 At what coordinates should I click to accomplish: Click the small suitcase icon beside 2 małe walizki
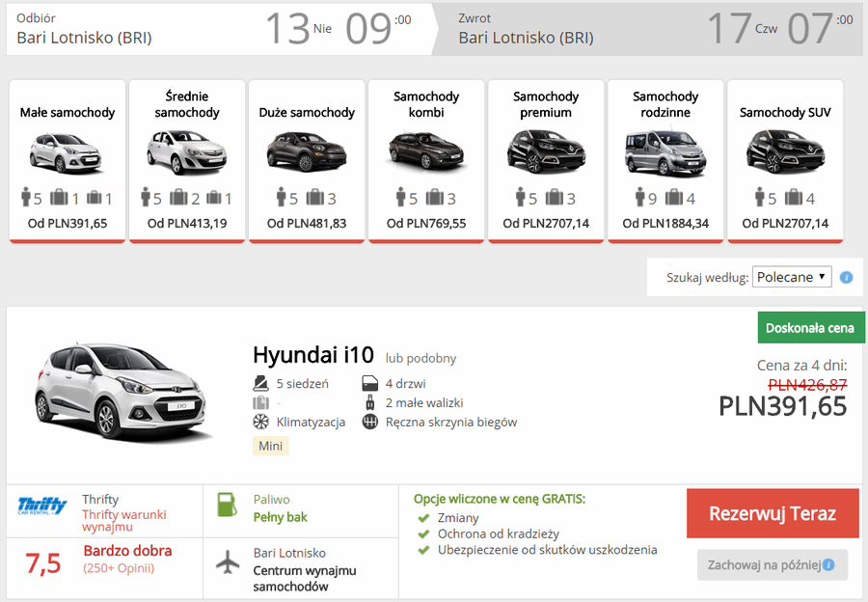(370, 402)
